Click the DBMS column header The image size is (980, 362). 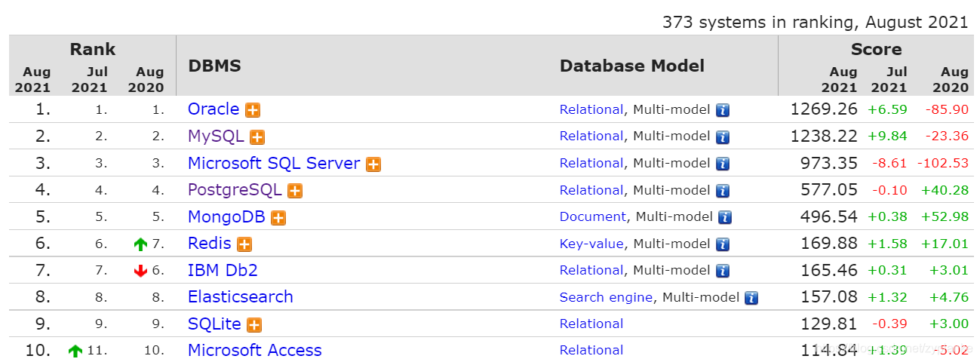point(214,66)
